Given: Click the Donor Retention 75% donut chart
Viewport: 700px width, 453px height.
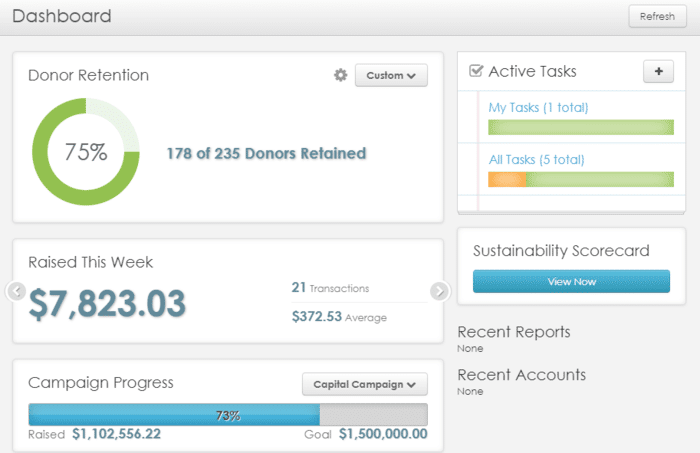Looking at the screenshot, I should [x=86, y=152].
